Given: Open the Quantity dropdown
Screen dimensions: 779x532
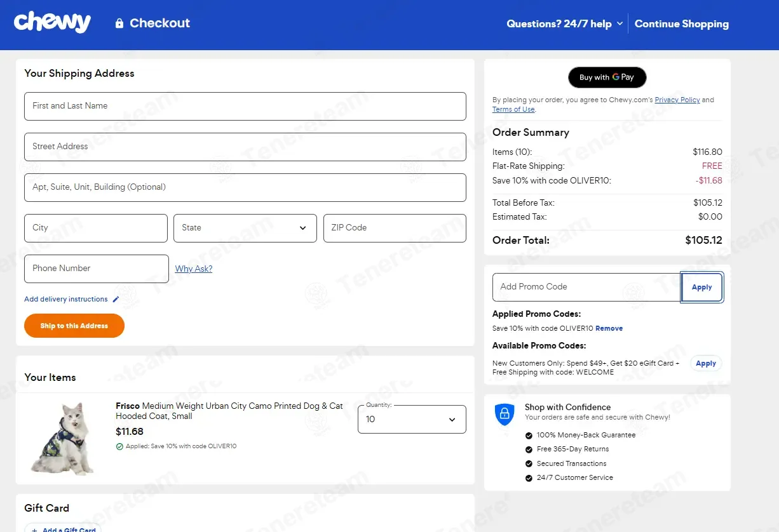Looking at the screenshot, I should (x=412, y=419).
